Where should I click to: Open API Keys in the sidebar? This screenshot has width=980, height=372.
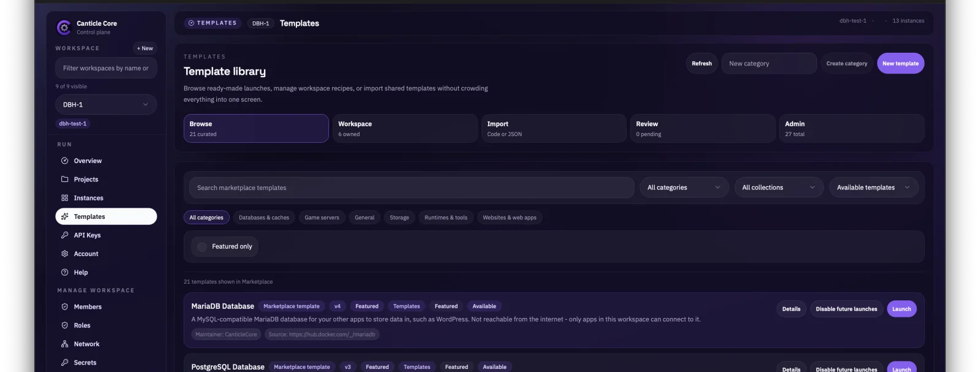pyautogui.click(x=106, y=235)
